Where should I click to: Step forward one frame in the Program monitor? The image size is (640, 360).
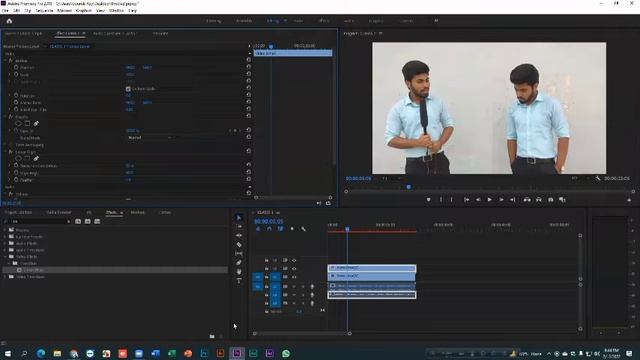[x=501, y=200]
